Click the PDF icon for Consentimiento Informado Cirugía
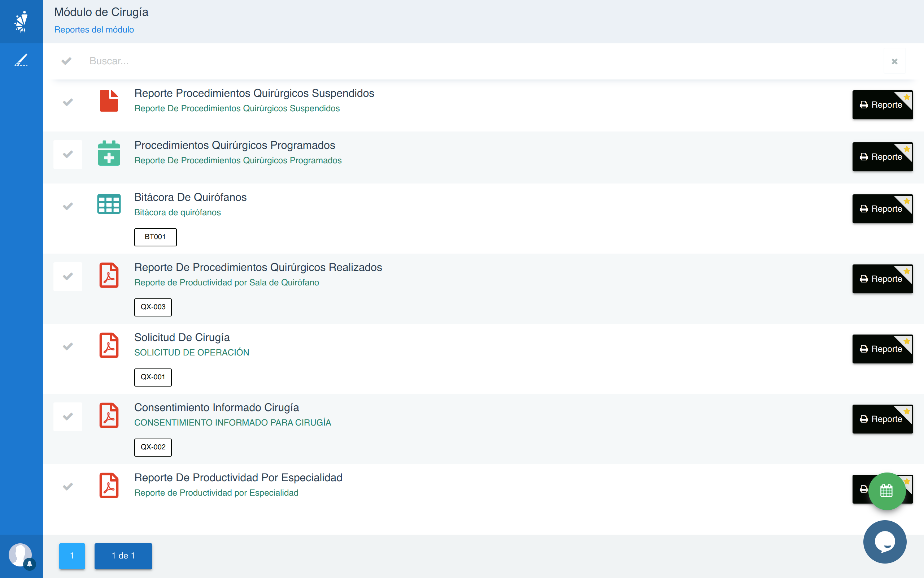 [109, 415]
